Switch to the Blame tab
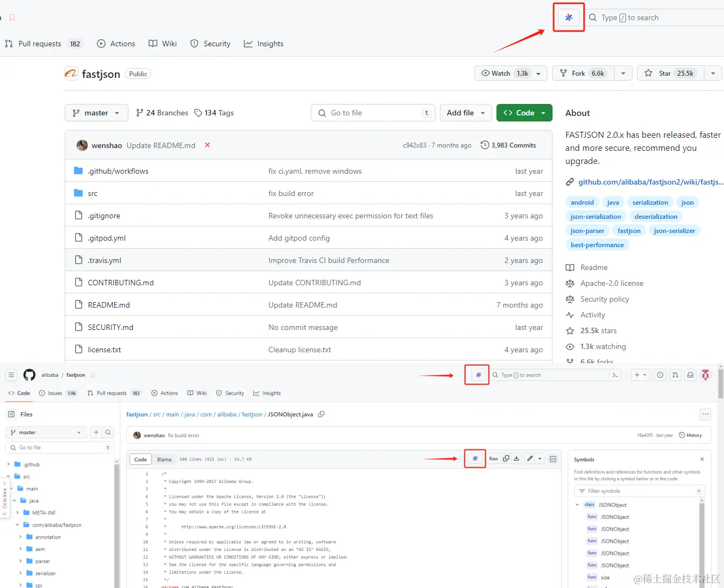 tap(164, 459)
